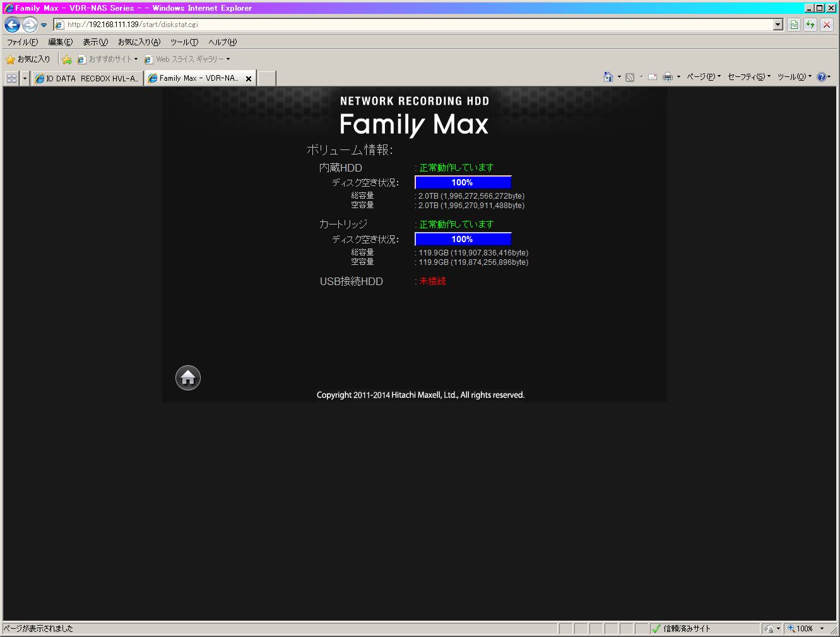The image size is (840, 637).
Task: Click the Help question mark icon
Action: (x=821, y=77)
